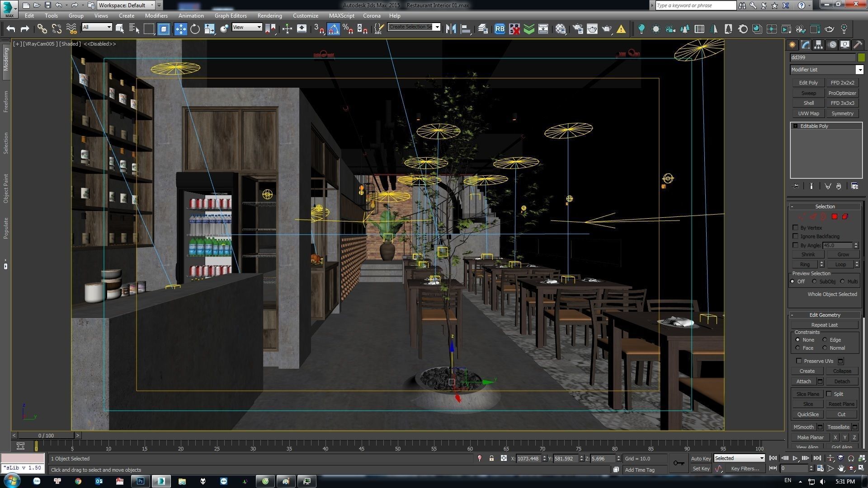
Task: Open the Modifiers menu
Action: [x=156, y=15]
